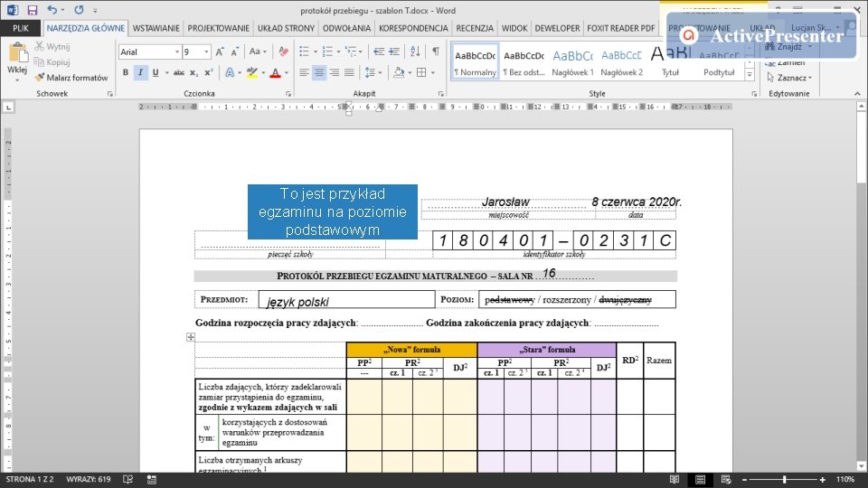Click the table move handle
Viewport: 868px width, 488px height.
(x=191, y=337)
